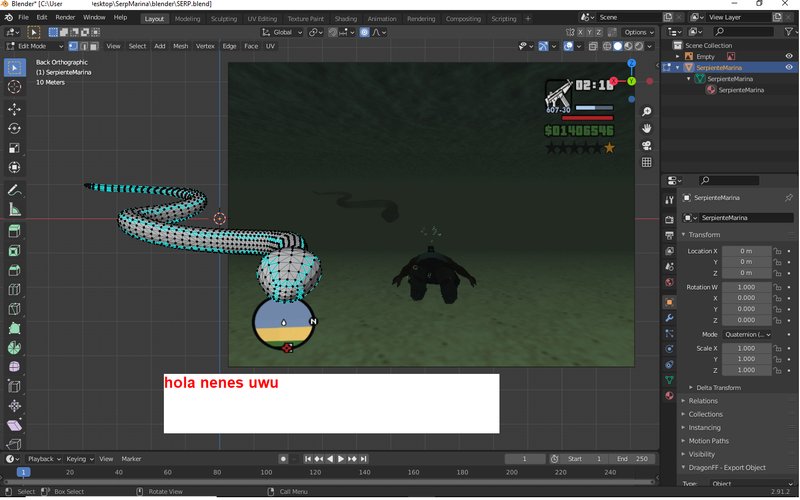This screenshot has height=500, width=800.
Task: Switch to solid viewport shading
Action: (618, 46)
